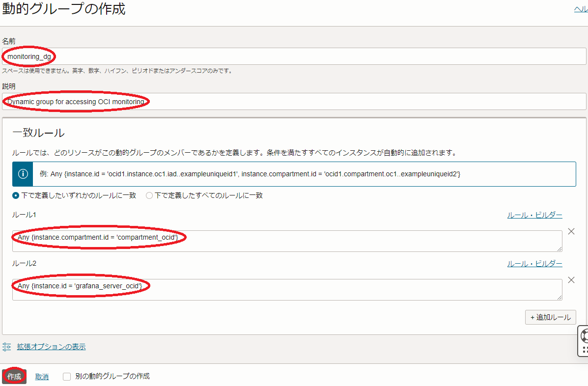Click the info icon beside the example rule
Screen dimensions: 588x386
[23, 174]
